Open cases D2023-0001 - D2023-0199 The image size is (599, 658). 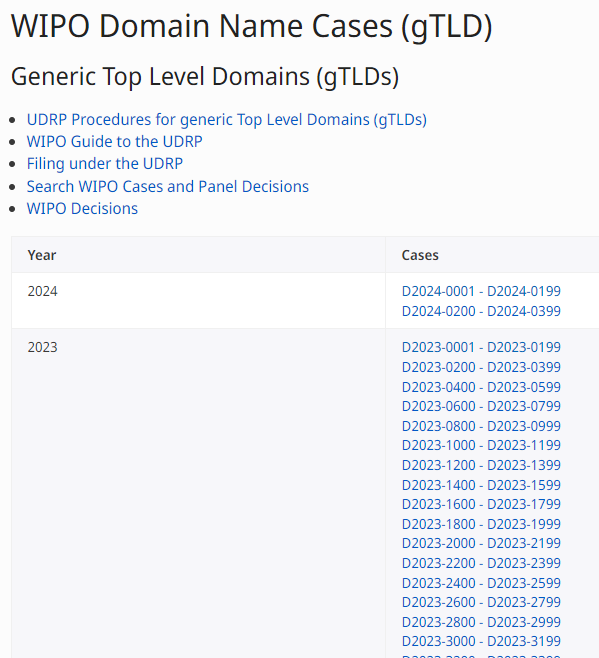[x=481, y=347]
